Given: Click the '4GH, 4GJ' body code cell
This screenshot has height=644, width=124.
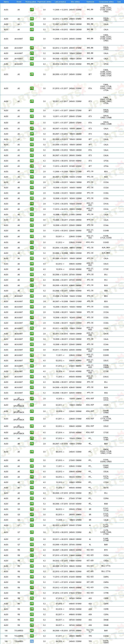Looking at the screenshot, I should 90,242.
